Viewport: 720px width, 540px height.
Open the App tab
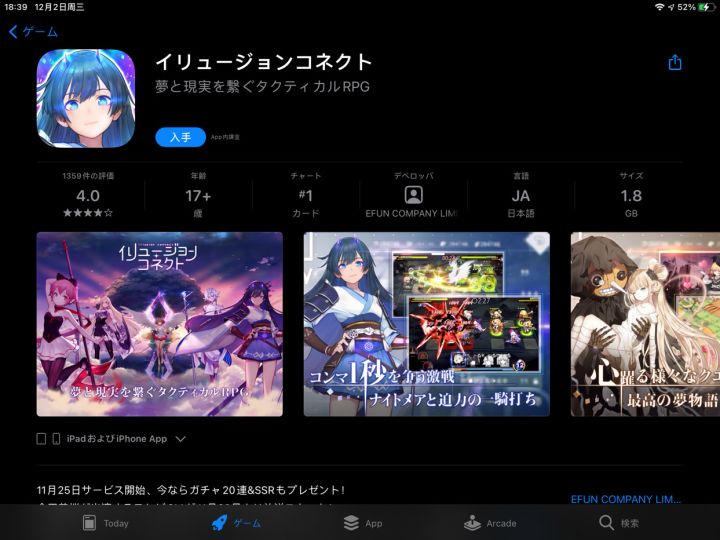click(x=363, y=523)
